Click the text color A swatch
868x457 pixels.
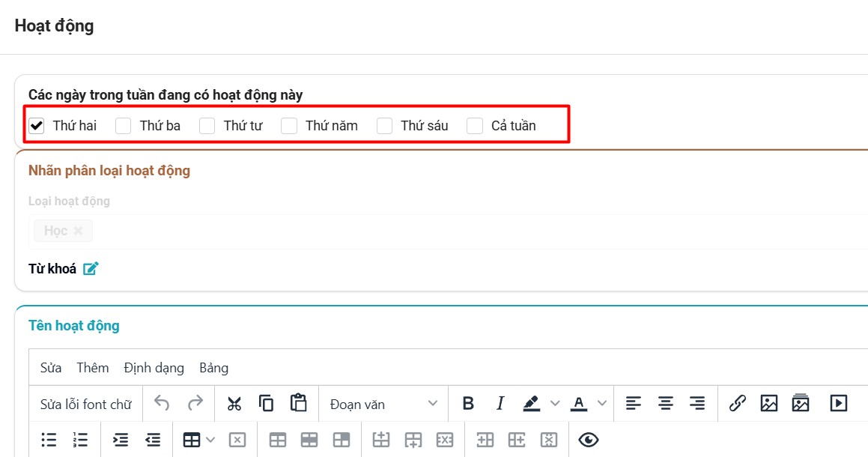coord(578,404)
